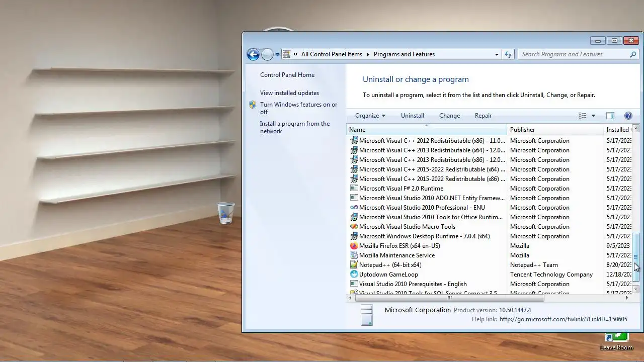Click the vertical scrollbar thumb

(635, 257)
